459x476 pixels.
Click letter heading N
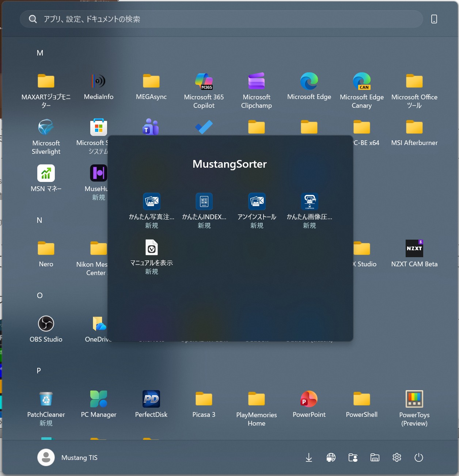coord(39,220)
